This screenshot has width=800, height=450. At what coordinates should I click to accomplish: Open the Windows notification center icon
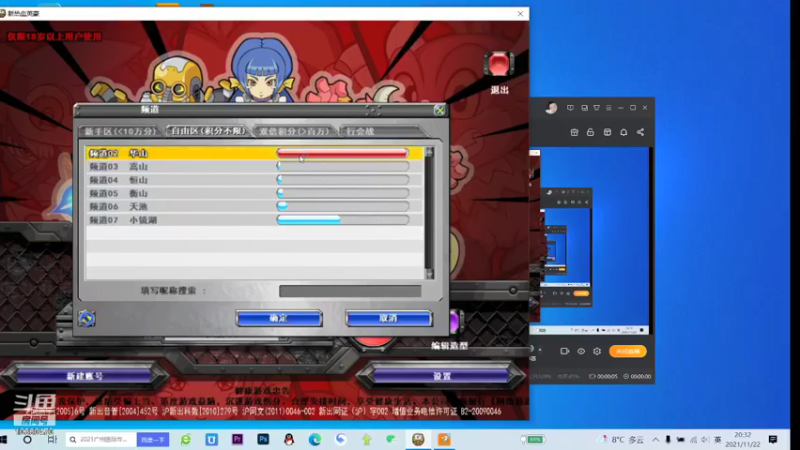point(773,439)
